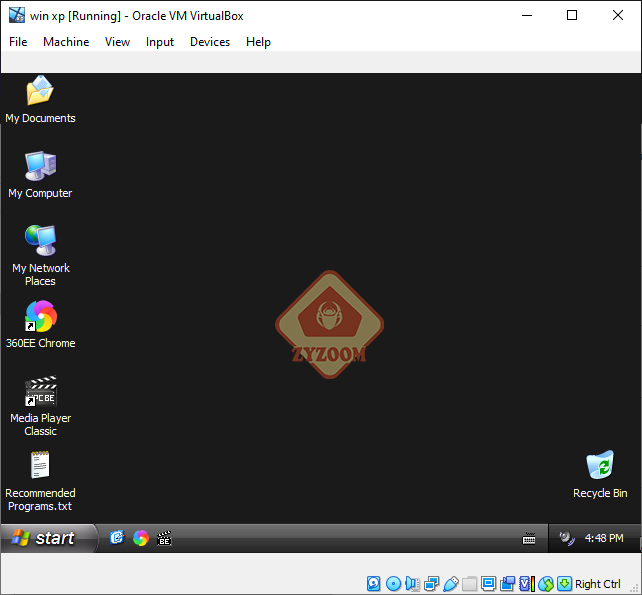Image resolution: width=642 pixels, height=595 pixels.
Task: Select the My Computer desktop icon
Action: (x=40, y=167)
